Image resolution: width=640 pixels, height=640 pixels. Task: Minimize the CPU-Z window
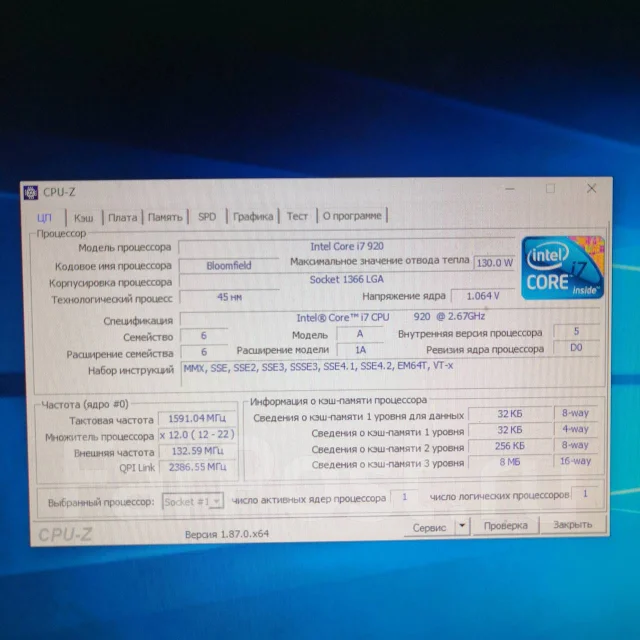click(510, 189)
